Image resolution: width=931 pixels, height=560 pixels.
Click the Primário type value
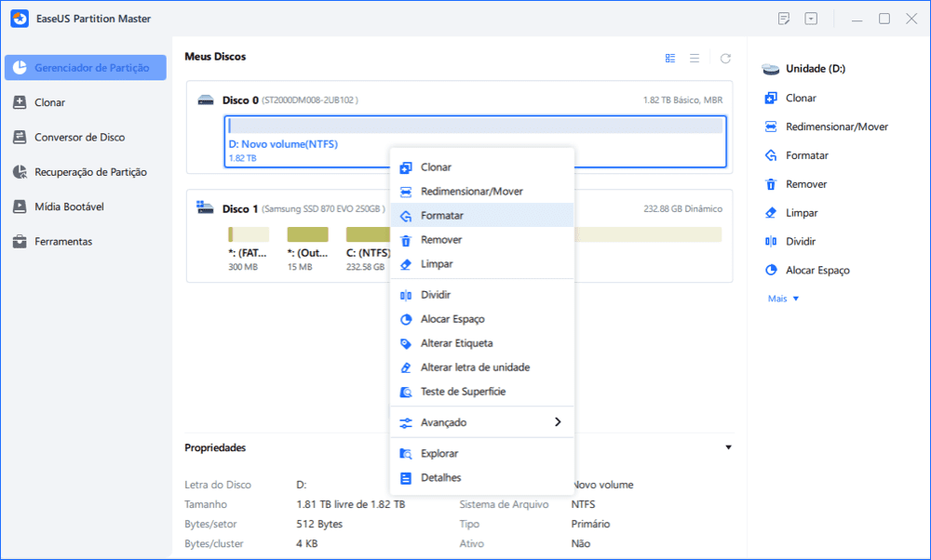pyautogui.click(x=590, y=524)
